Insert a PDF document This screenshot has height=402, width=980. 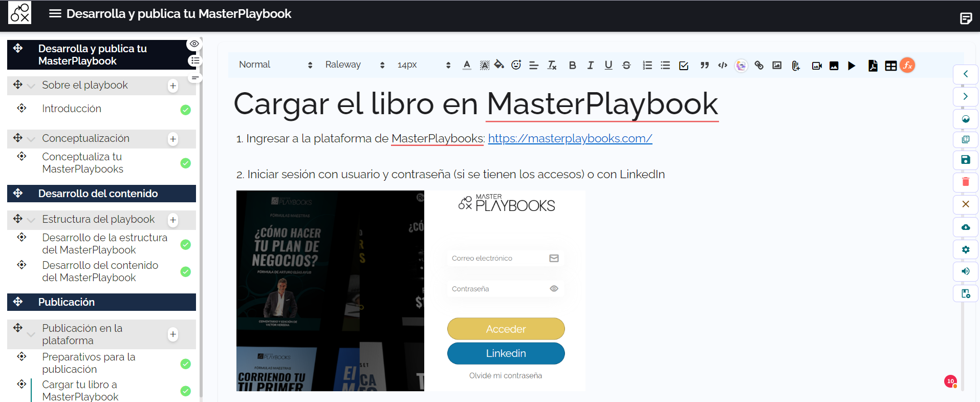coord(873,66)
